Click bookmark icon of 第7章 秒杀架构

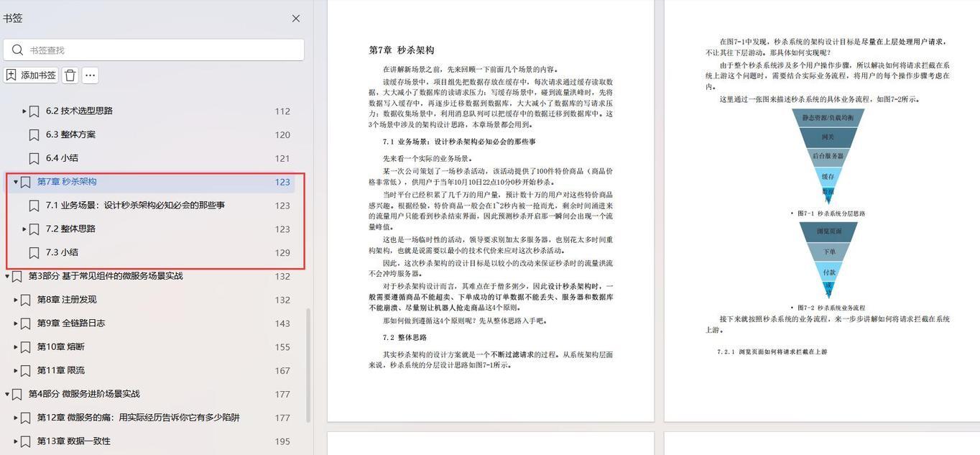click(25, 182)
